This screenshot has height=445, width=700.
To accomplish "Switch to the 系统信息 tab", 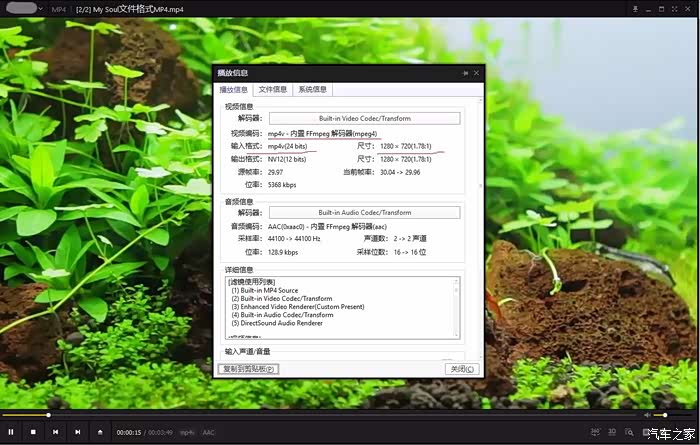I will pos(312,89).
